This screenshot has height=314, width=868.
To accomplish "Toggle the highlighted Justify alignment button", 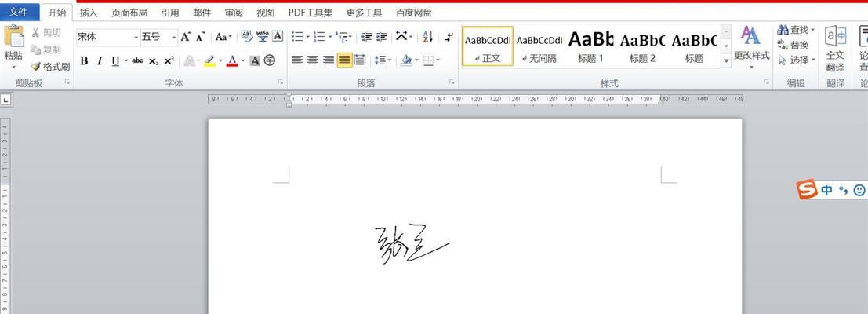I will pyautogui.click(x=344, y=60).
